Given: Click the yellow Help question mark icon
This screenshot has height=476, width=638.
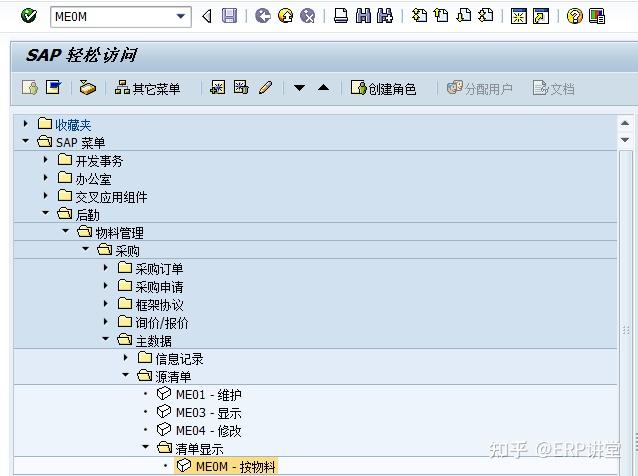Looking at the screenshot, I should (x=575, y=16).
